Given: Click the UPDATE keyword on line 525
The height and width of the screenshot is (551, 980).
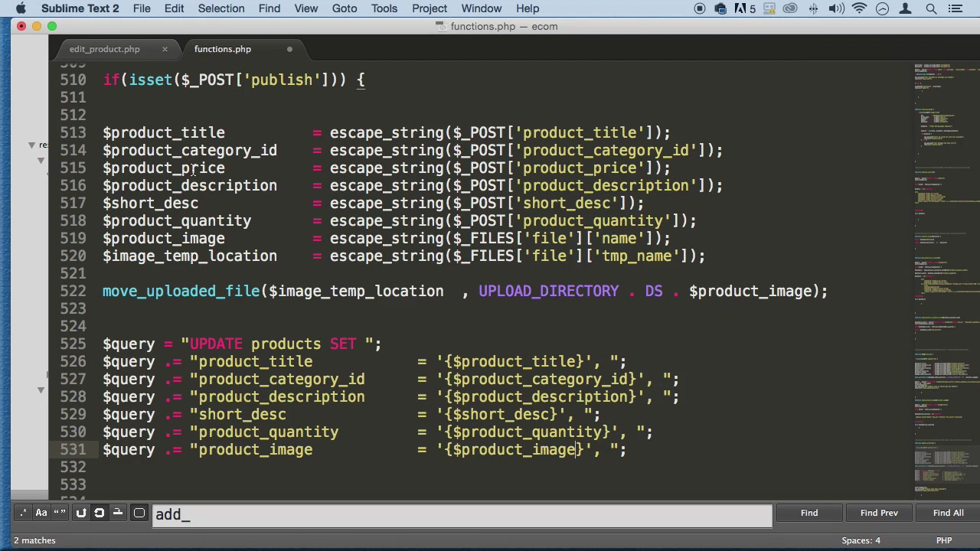Looking at the screenshot, I should click(x=216, y=344).
